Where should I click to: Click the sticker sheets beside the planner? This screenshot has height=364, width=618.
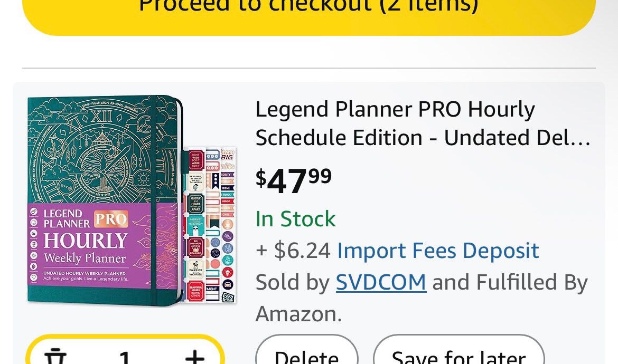[x=210, y=224]
